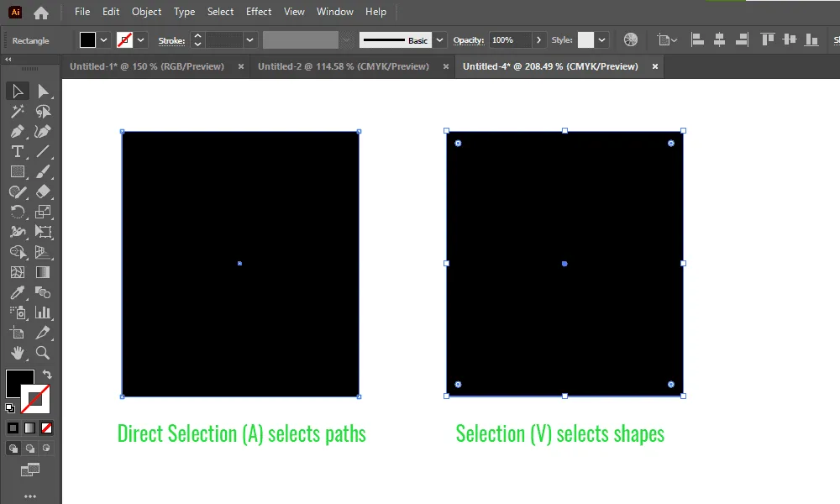Open the Type menu
840x504 pixels.
[x=184, y=11]
